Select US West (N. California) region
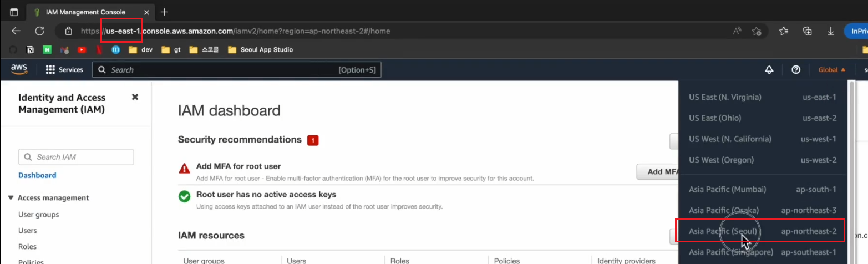Image resolution: width=868 pixels, height=264 pixels. 763,139
